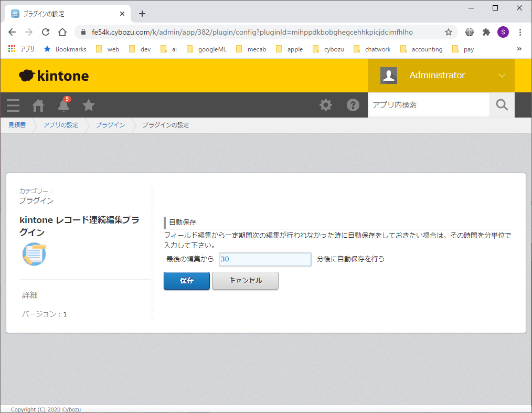Click 最後の編集から label

click(190, 259)
